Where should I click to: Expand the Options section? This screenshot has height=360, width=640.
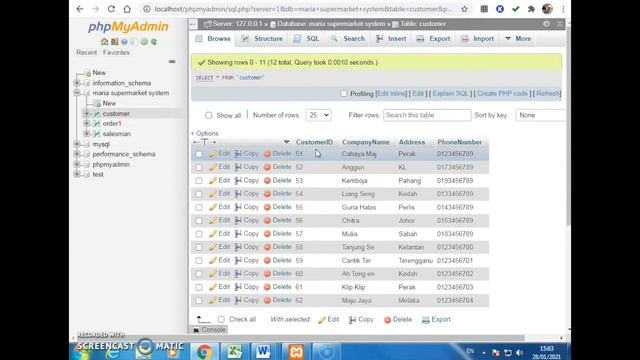click(x=205, y=133)
